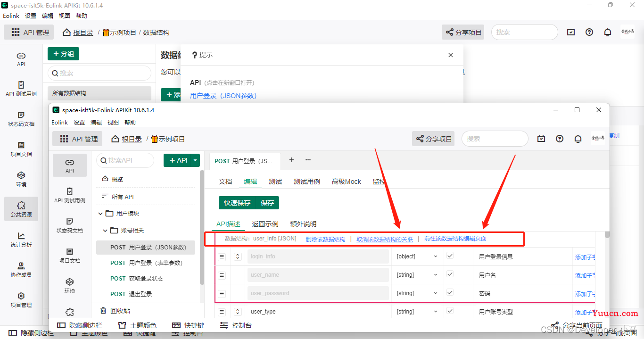
Task: Open 状态码文档 in front window sidebar
Action: pos(70,225)
